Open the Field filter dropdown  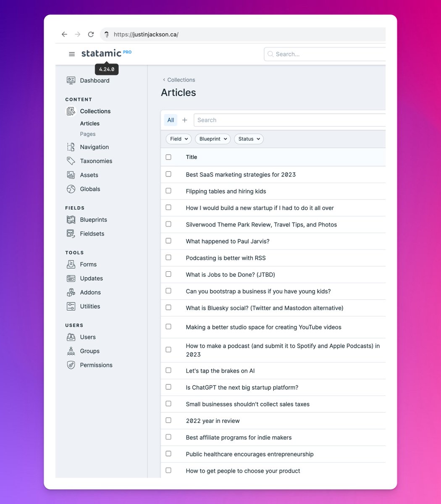[178, 139]
